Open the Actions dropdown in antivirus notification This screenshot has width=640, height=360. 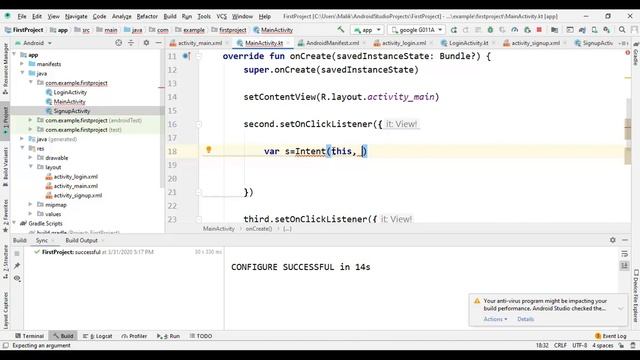[496, 319]
